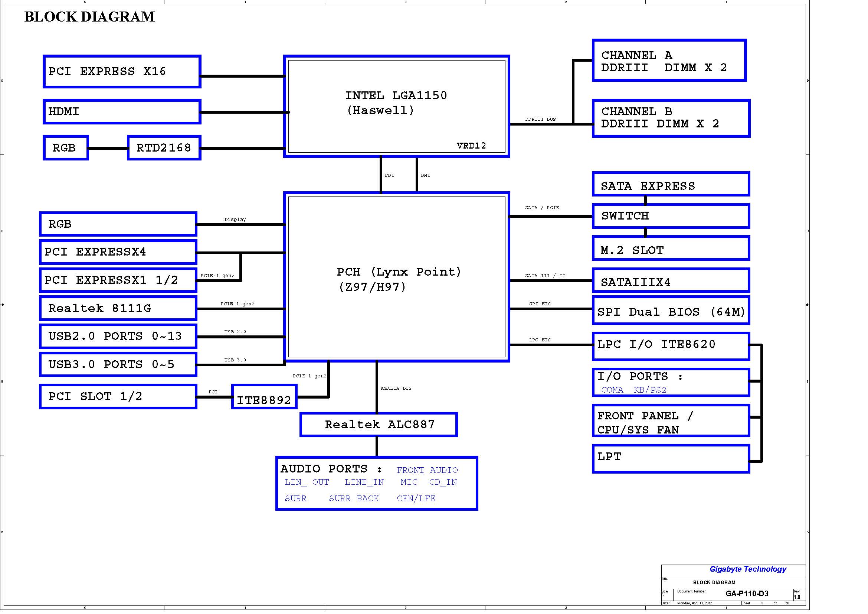868x614 pixels.
Task: Click the SWITCH block
Action: tap(671, 216)
